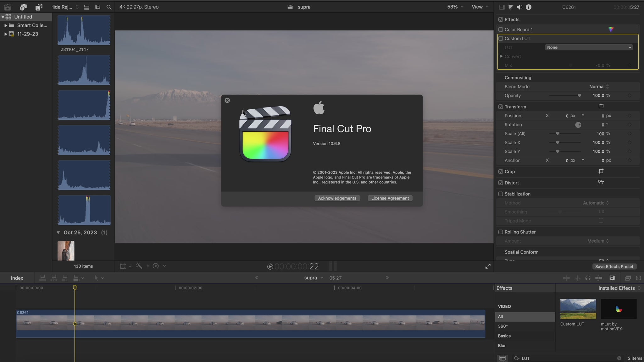Open the timeline Index
Viewport: 644px width, 362px height.
click(x=17, y=278)
